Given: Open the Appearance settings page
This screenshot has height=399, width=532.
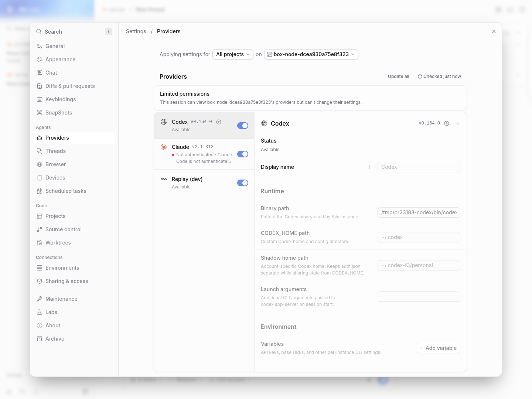Looking at the screenshot, I should click(74, 59).
